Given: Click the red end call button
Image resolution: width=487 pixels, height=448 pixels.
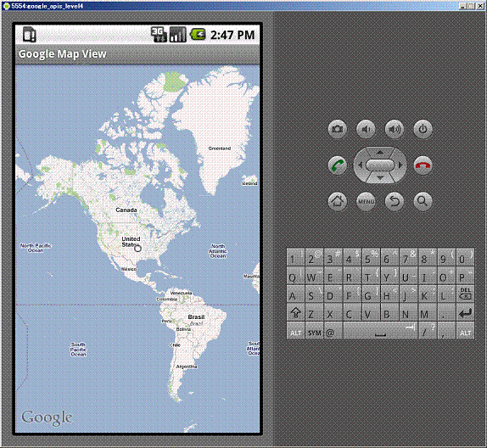Looking at the screenshot, I should 423,165.
